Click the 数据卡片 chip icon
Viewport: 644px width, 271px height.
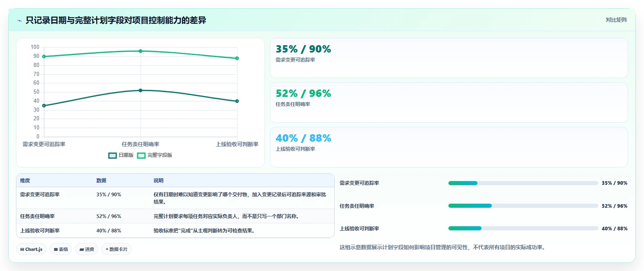coord(107,249)
